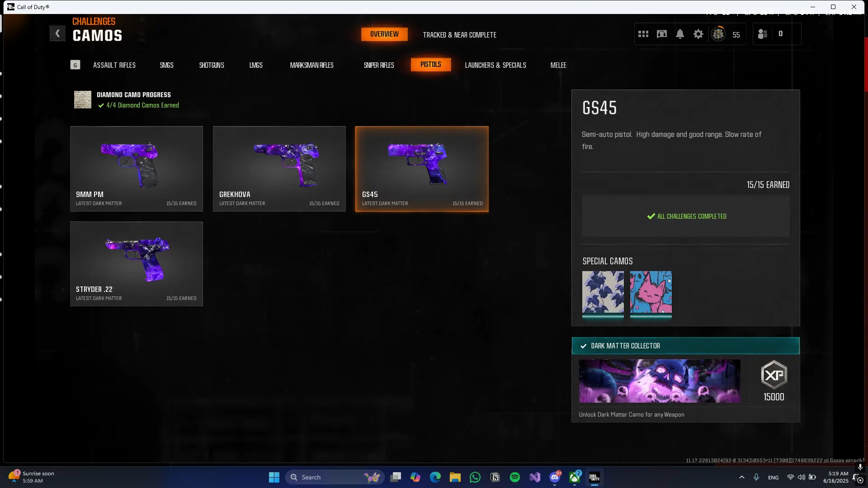Click the Dark Matter Collector calling card image

(660, 381)
